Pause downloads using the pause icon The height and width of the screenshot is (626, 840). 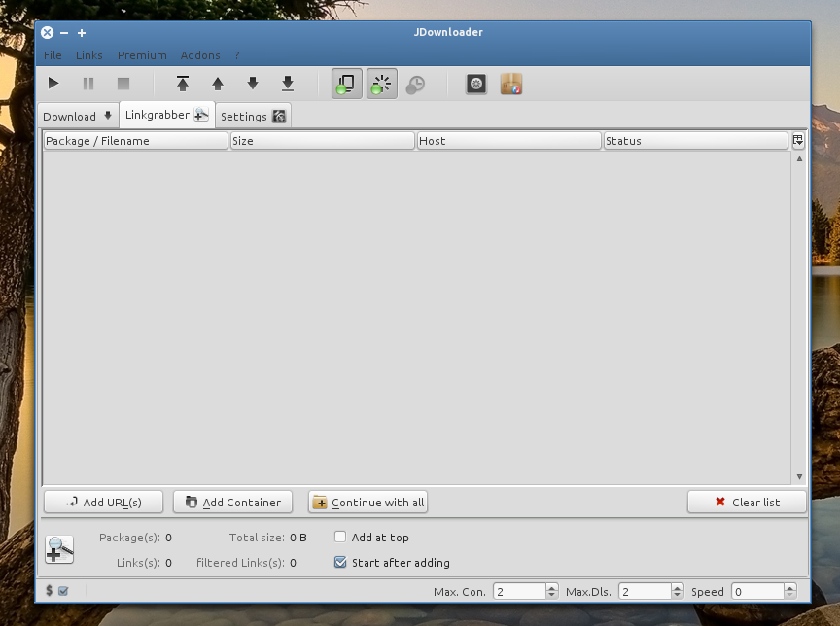[x=88, y=84]
